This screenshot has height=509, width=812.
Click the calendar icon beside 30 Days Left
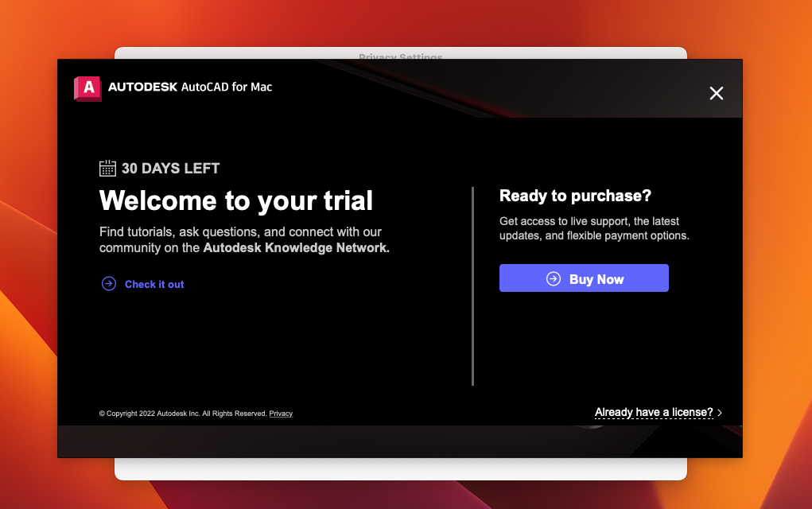[107, 168]
